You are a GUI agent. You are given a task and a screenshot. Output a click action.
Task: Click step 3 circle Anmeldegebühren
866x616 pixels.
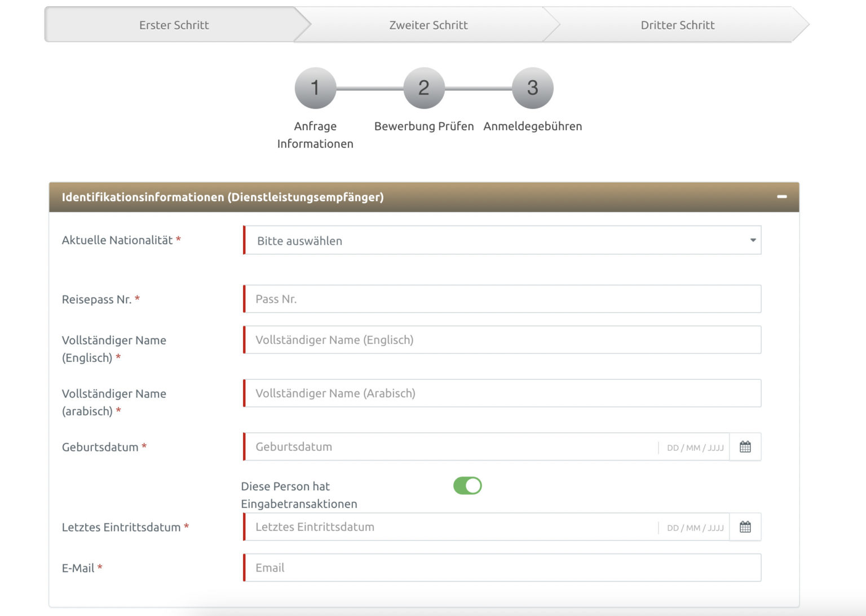(x=532, y=88)
